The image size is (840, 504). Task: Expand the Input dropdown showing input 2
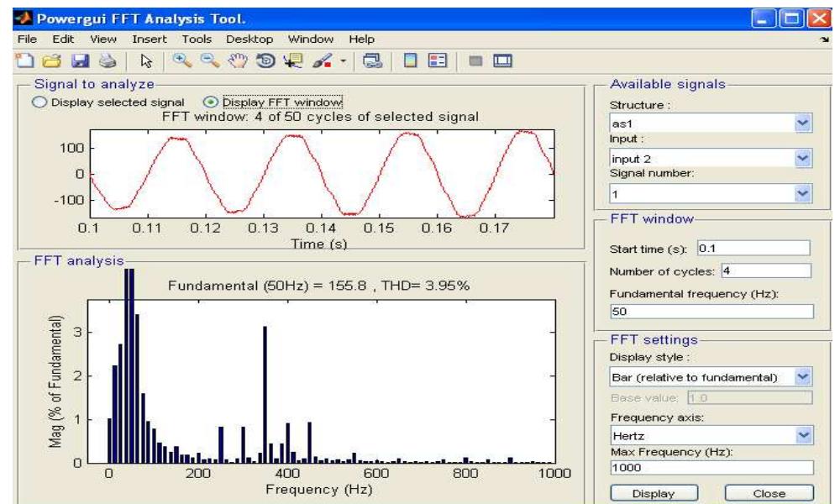(x=802, y=158)
